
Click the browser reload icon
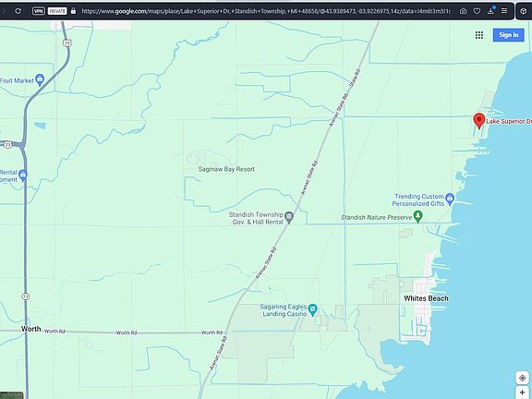tap(18, 11)
